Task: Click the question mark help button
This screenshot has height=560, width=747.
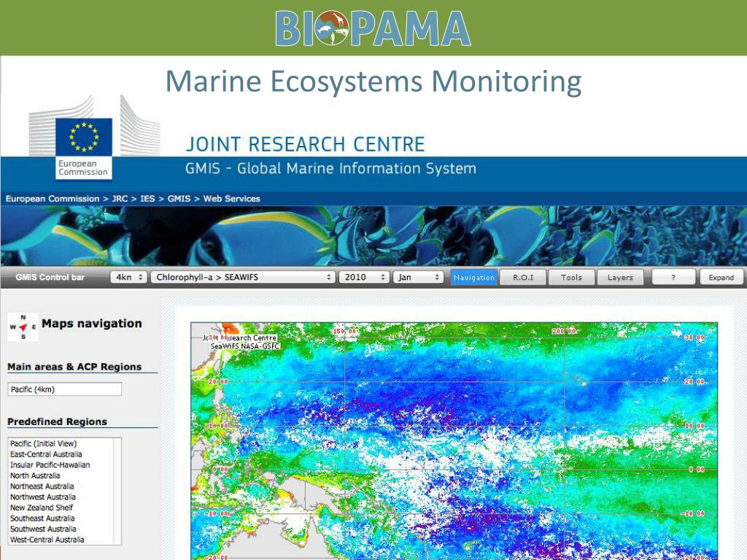Action: coord(673,277)
